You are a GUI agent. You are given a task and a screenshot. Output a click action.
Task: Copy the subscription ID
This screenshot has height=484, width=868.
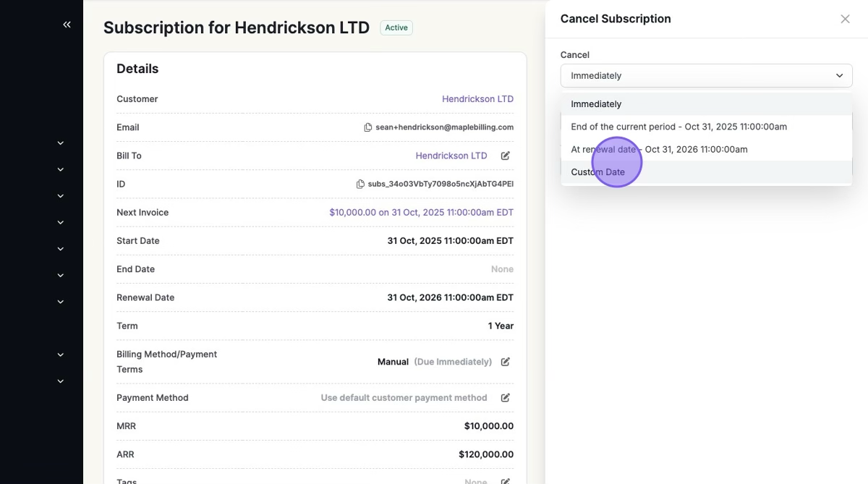pyautogui.click(x=360, y=184)
